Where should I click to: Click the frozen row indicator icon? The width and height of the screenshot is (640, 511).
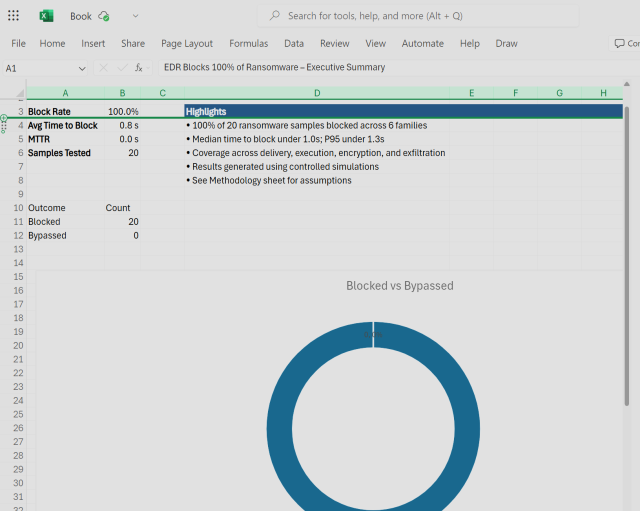4,119
